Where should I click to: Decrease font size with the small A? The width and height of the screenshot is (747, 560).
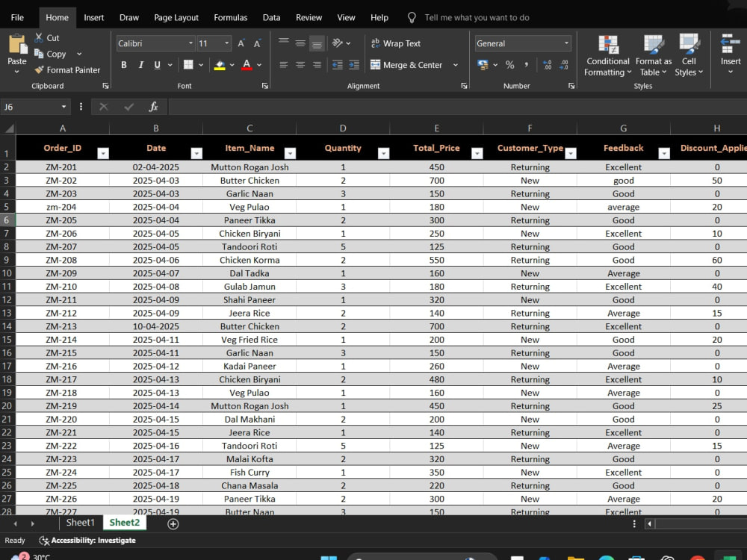[x=257, y=43]
